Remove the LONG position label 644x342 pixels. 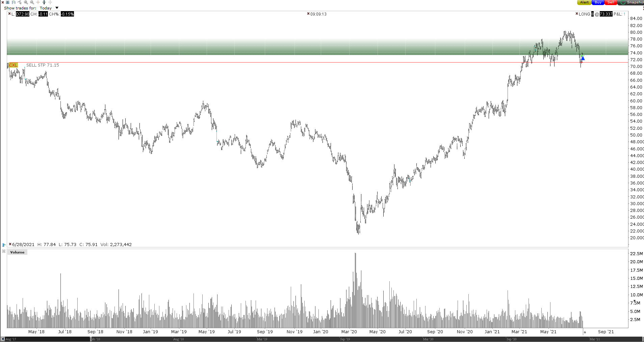[577, 14]
